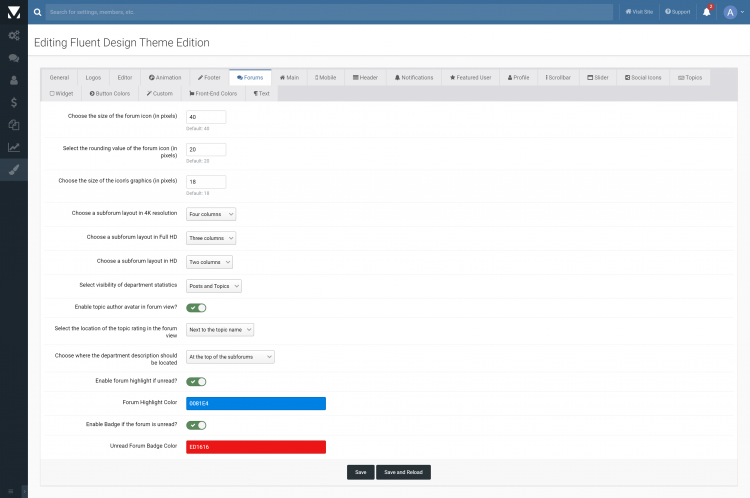
Task: Open the System gears sidebar icon
Action: (14, 35)
